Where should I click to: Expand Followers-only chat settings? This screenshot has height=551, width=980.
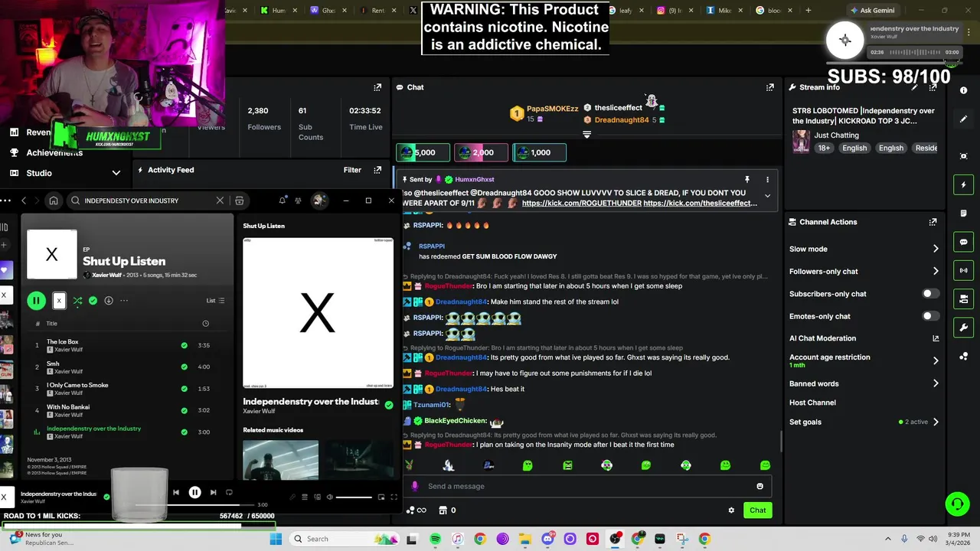[x=864, y=271]
